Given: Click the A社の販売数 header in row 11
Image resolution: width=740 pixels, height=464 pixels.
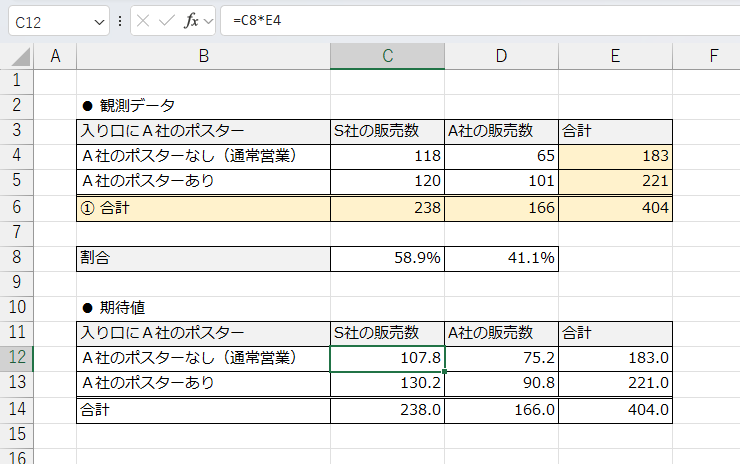Looking at the screenshot, I should coord(501,332).
